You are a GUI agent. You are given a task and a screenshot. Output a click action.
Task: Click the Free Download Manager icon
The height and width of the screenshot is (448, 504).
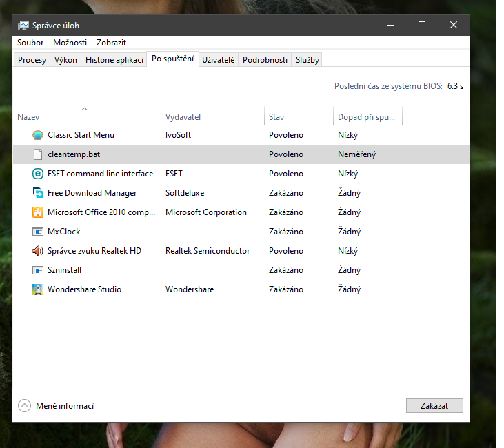coord(38,193)
